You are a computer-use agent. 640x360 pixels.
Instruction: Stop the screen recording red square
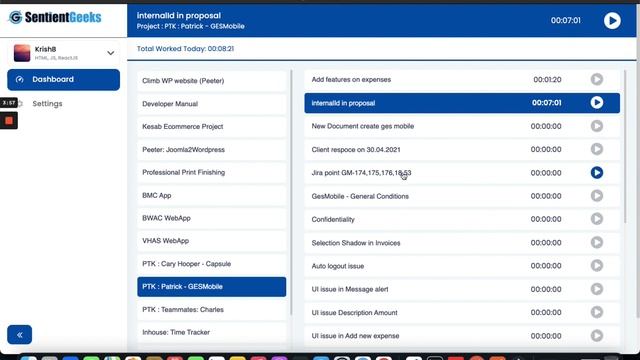pos(9,121)
